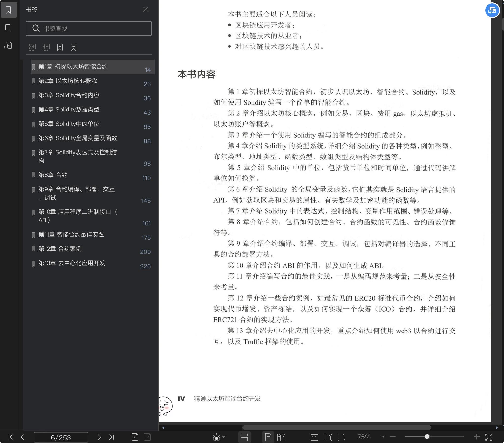Screen dimensions: 504x443
Task: Click the fit page icon
Action: pos(328,437)
